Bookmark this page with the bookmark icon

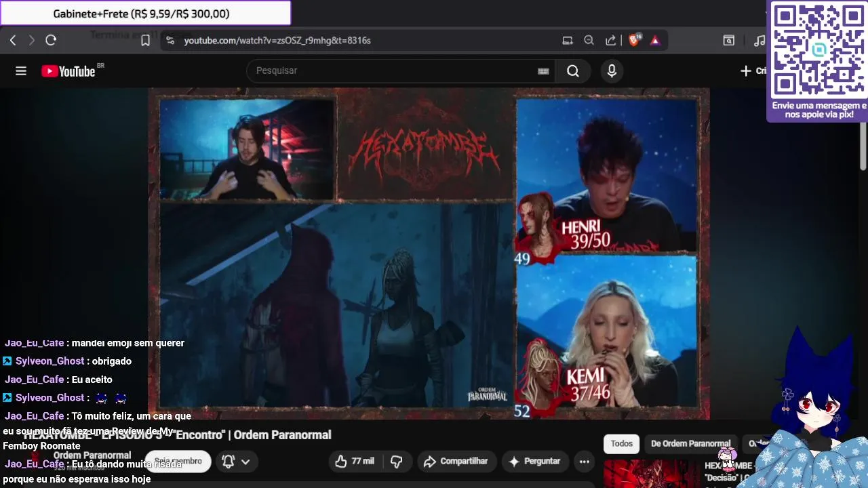[145, 41]
